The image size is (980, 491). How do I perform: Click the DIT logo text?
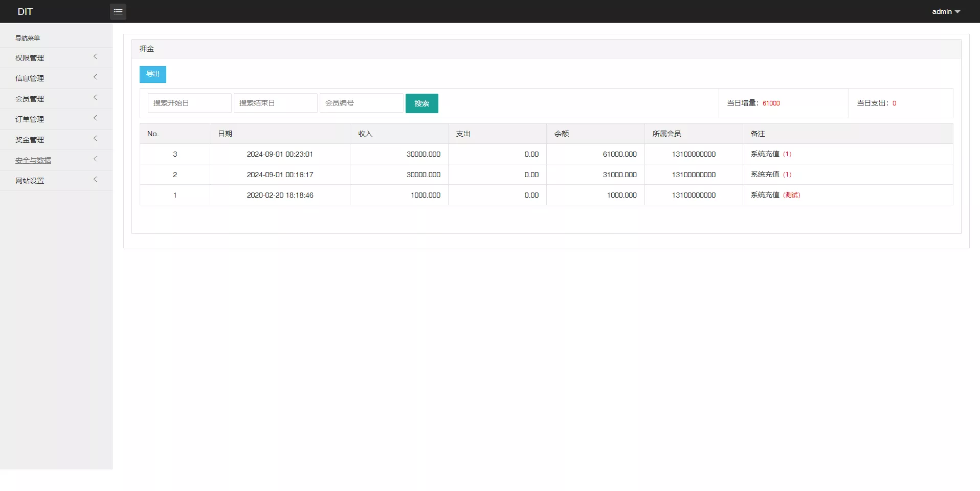[25, 12]
